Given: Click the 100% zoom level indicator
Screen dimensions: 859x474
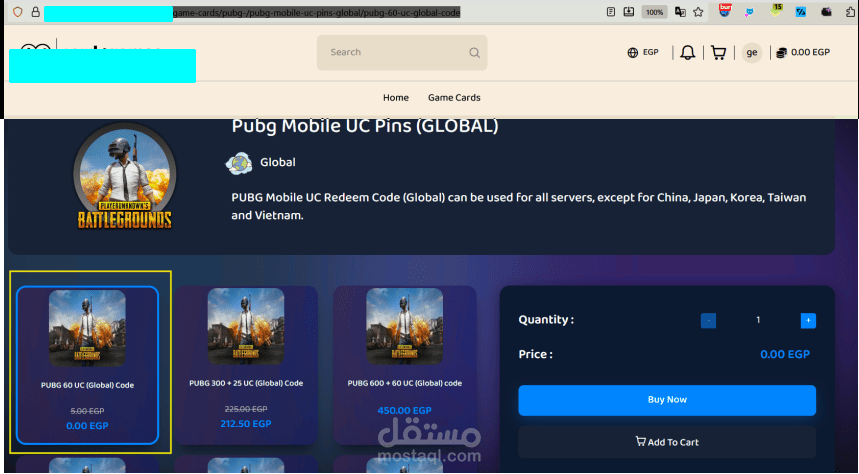Looking at the screenshot, I should (x=654, y=12).
